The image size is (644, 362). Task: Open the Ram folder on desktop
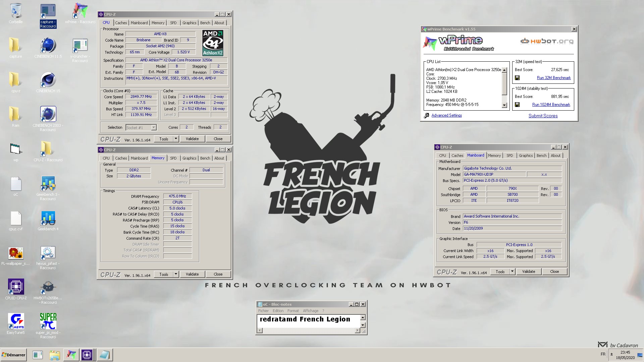coord(15,117)
